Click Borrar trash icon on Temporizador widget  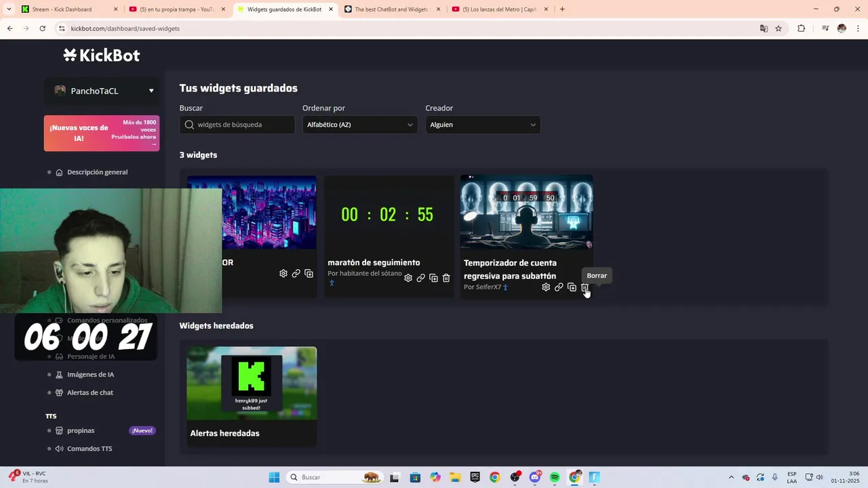pos(585,287)
